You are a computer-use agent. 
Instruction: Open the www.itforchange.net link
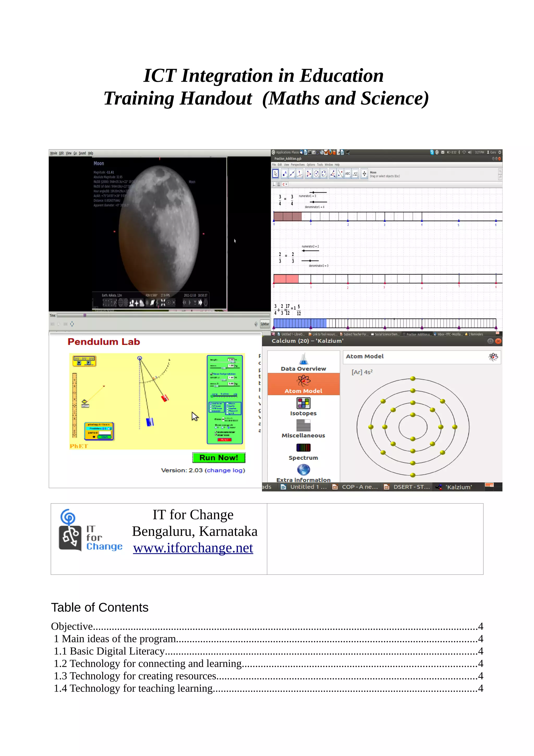193,548
